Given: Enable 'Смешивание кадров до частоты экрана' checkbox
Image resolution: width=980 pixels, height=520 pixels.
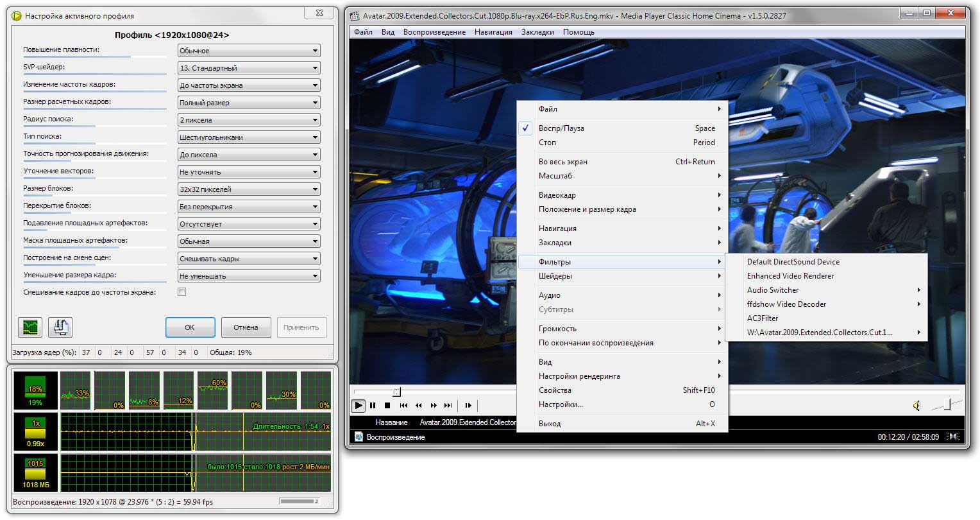Looking at the screenshot, I should [x=182, y=292].
